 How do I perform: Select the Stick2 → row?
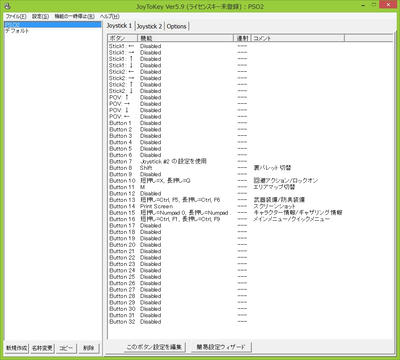250,78
